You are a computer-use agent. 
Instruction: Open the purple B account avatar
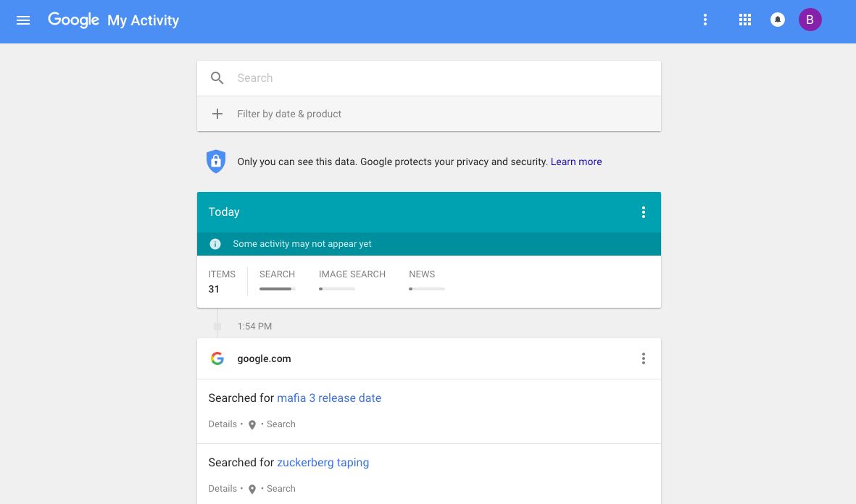coord(810,20)
